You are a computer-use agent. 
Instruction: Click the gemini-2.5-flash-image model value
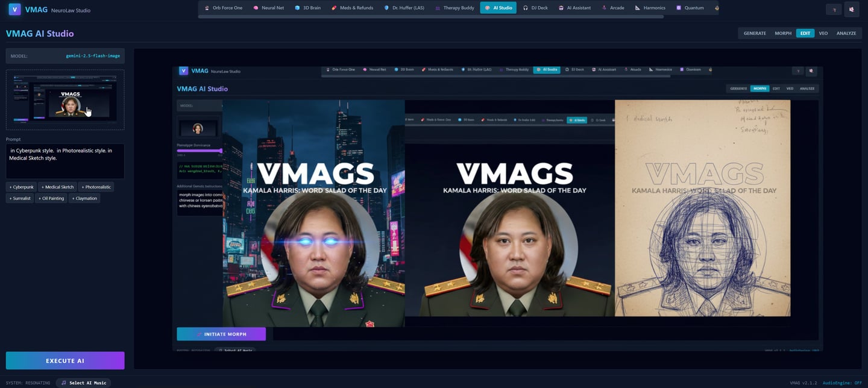[93, 56]
